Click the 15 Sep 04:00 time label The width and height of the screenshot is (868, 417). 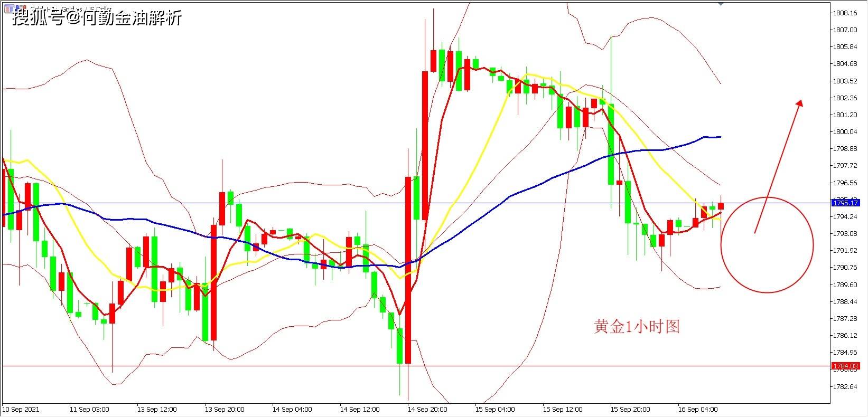(495, 409)
